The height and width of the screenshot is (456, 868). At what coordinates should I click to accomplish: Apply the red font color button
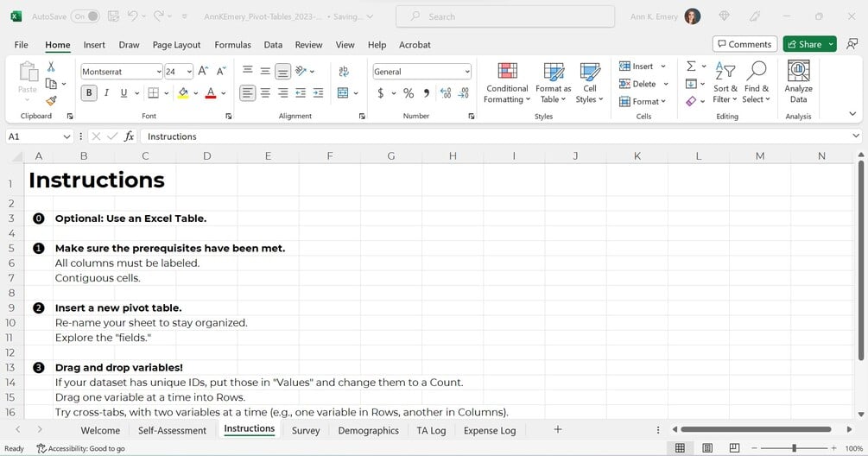(x=211, y=93)
